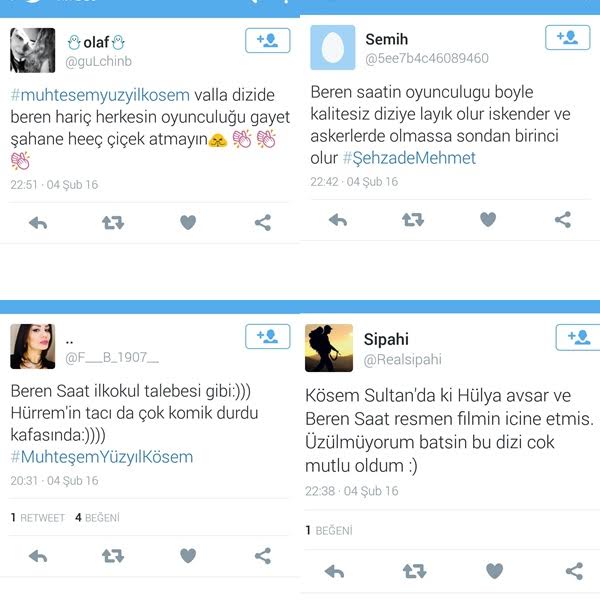
Task: Follow Semih using the add-user button
Action: tap(567, 37)
